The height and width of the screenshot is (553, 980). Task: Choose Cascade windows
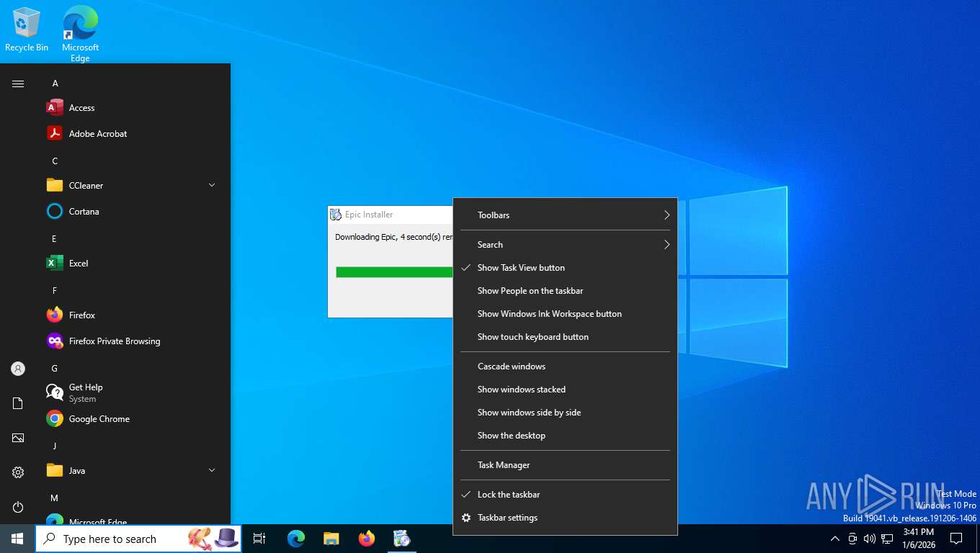tap(565, 367)
